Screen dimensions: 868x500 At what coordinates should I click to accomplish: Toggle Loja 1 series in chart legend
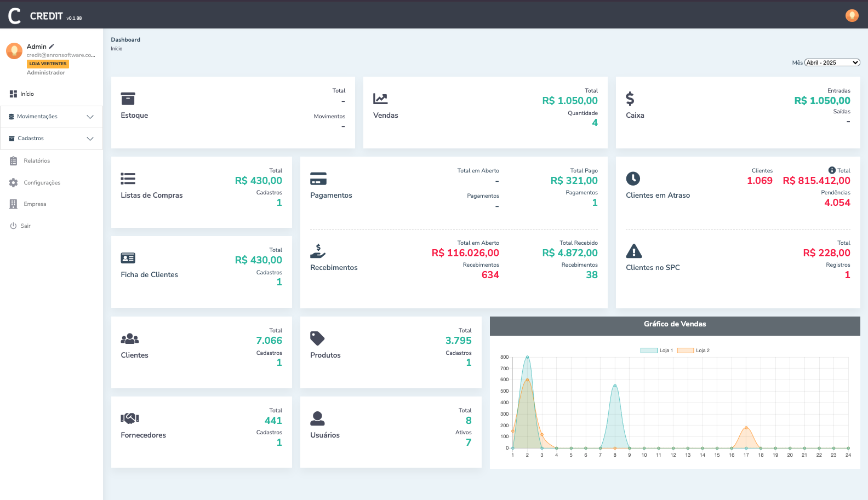(x=656, y=350)
